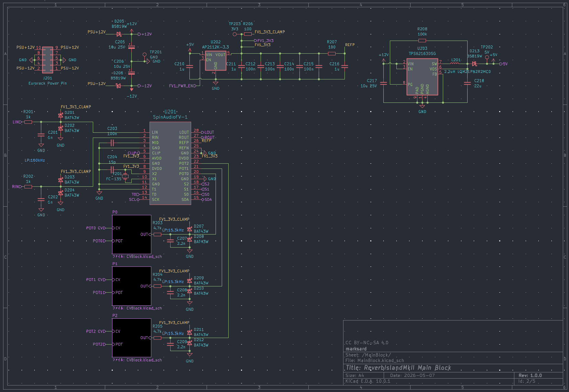Select the Y201 FC-135 crystal
The image size is (569, 392).
pyautogui.click(x=125, y=177)
